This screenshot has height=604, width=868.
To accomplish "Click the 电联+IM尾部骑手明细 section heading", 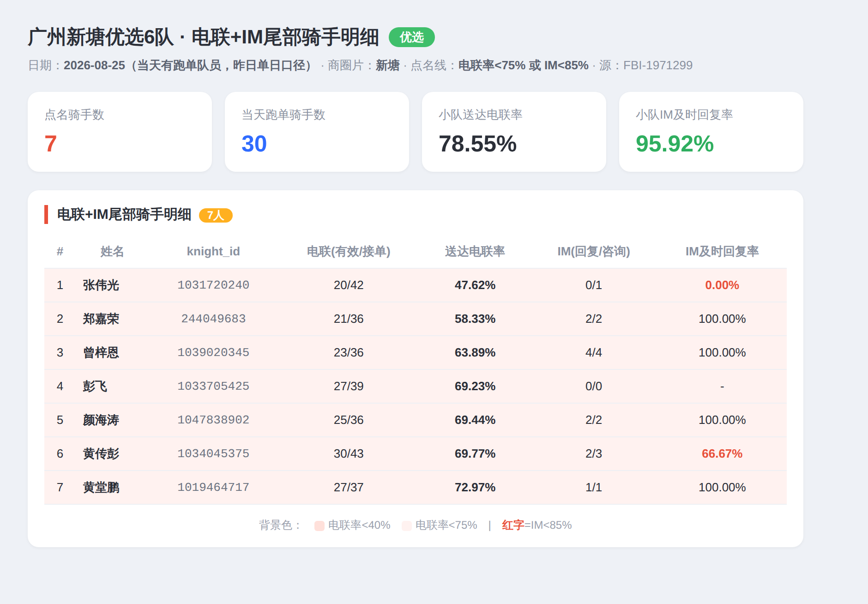I will point(124,214).
